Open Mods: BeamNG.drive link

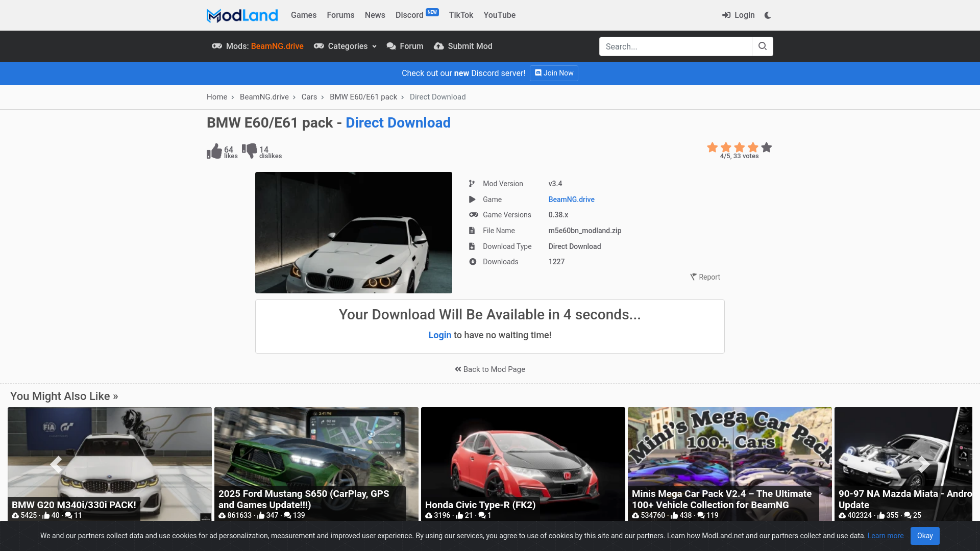pyautogui.click(x=258, y=46)
